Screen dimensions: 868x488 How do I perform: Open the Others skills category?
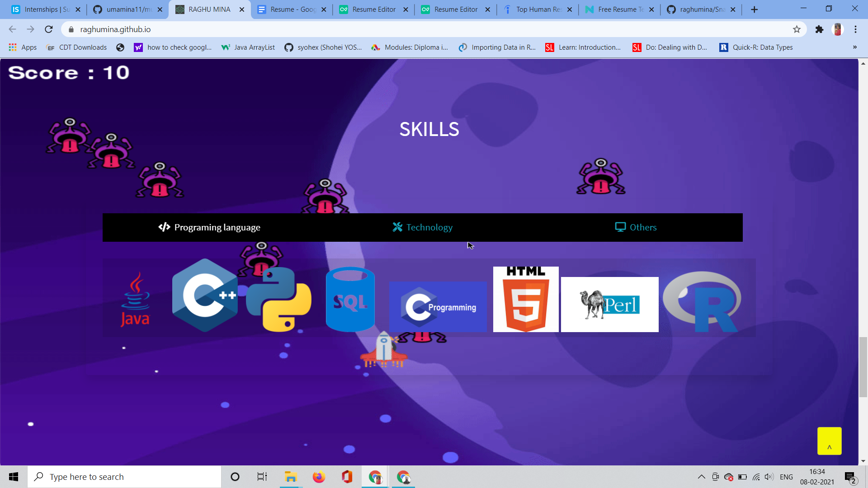[636, 227]
